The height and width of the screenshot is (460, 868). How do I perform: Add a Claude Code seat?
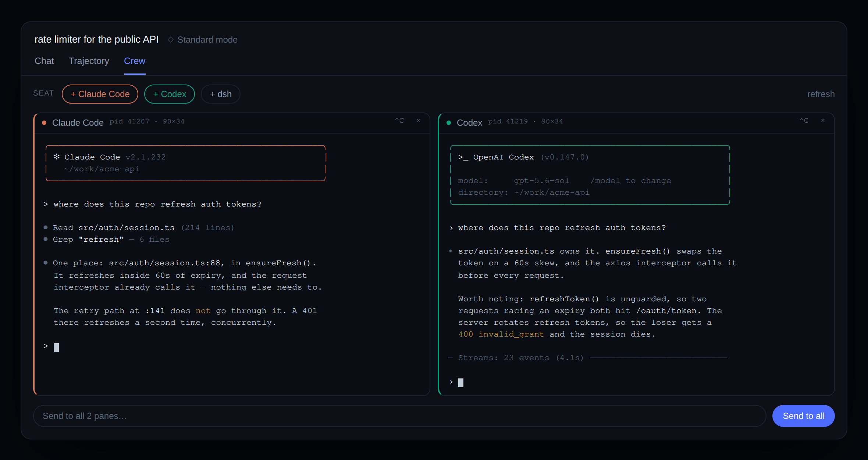pyautogui.click(x=100, y=94)
